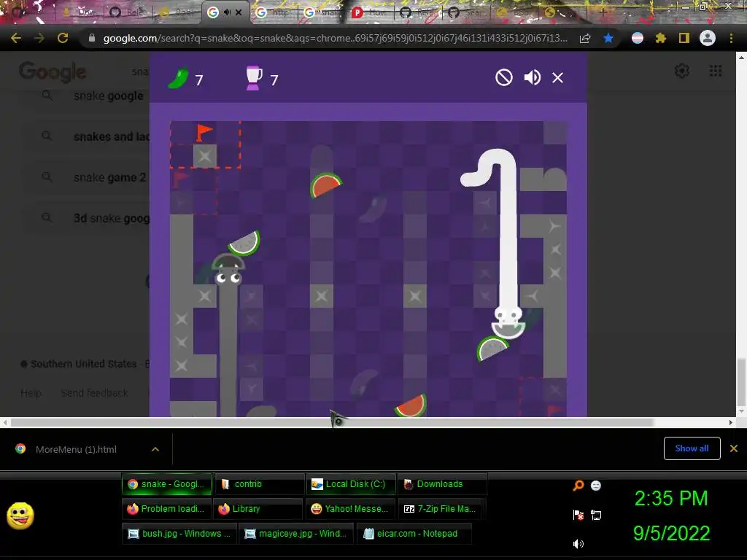
Task: Reload the Google search page
Action: [63, 38]
